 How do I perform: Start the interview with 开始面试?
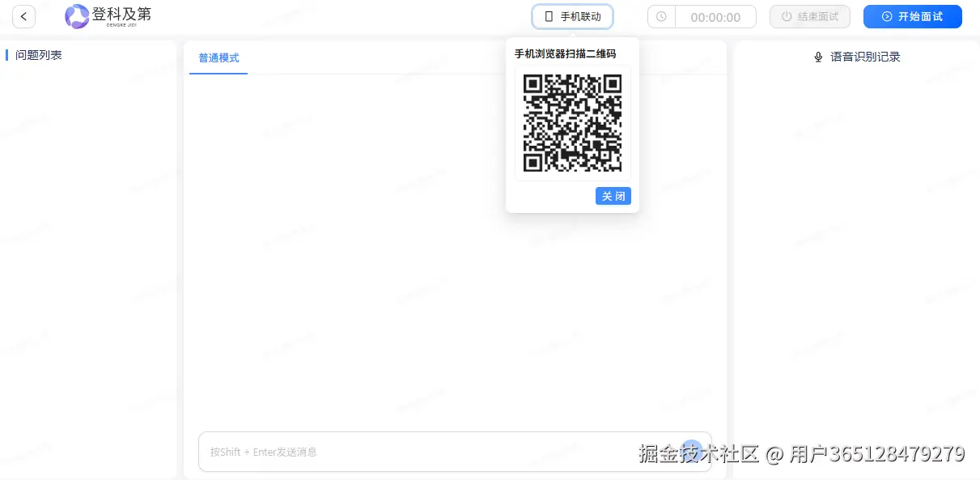(x=913, y=16)
